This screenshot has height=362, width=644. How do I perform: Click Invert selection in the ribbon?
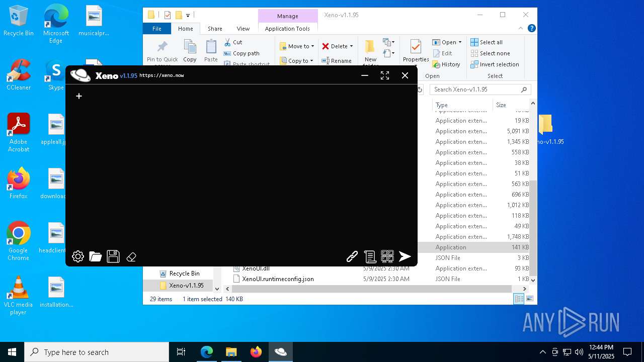click(495, 64)
